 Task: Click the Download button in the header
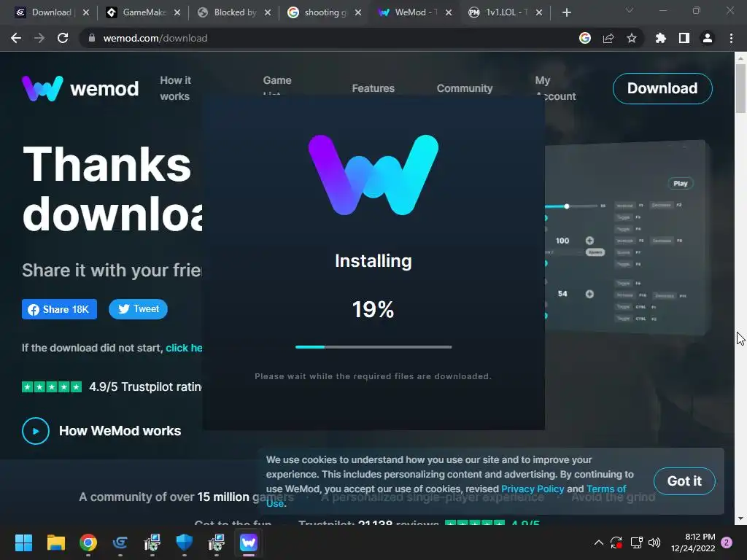(x=662, y=88)
